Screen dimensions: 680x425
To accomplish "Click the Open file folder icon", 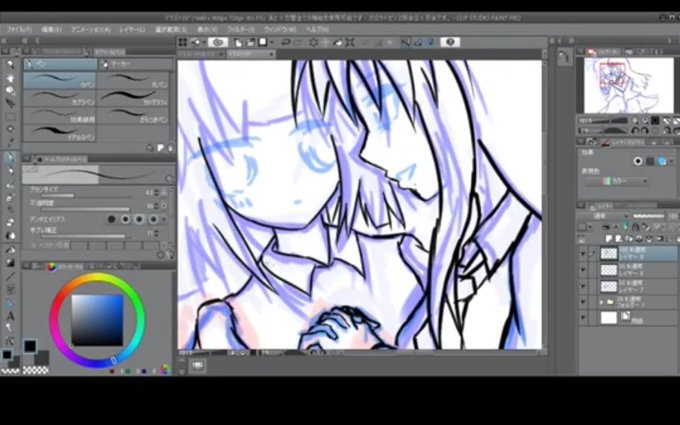I will coord(251,42).
